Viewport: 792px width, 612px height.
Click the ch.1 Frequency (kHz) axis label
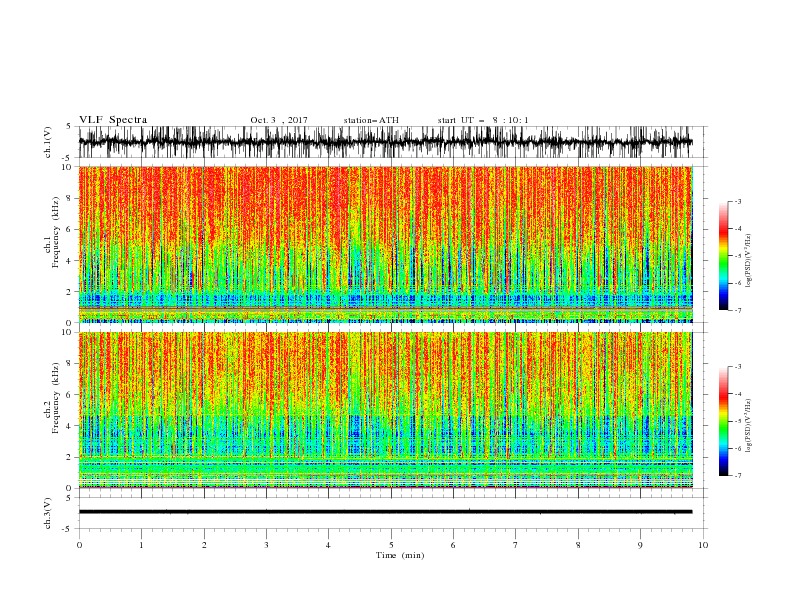(52, 230)
